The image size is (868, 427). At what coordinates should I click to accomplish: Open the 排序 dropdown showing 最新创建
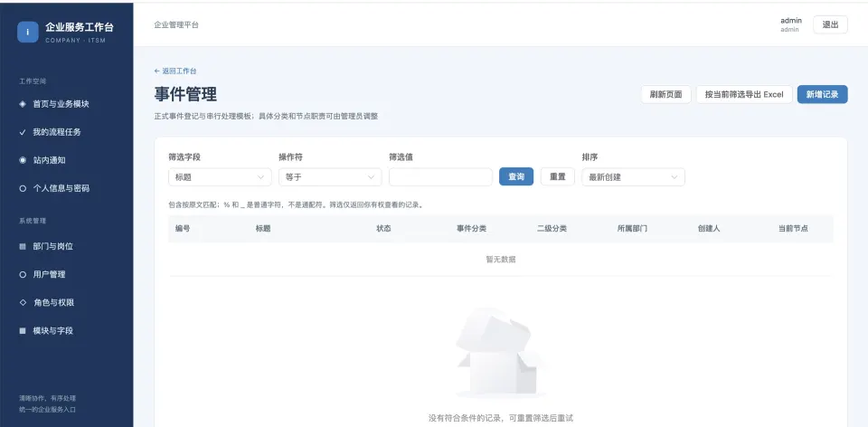[633, 177]
